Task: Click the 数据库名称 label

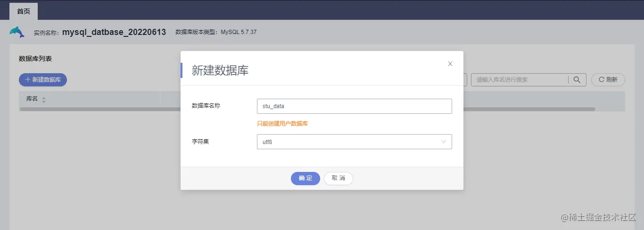Action: [206, 106]
